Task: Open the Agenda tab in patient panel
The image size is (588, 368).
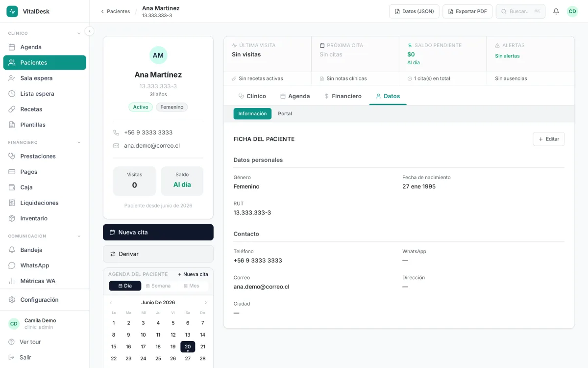Action: (x=295, y=96)
